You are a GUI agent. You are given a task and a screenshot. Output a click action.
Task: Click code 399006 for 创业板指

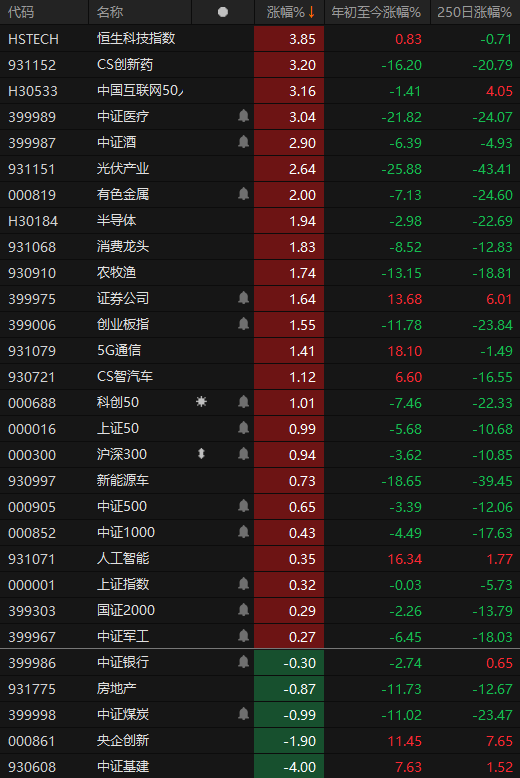pyautogui.click(x=32, y=325)
